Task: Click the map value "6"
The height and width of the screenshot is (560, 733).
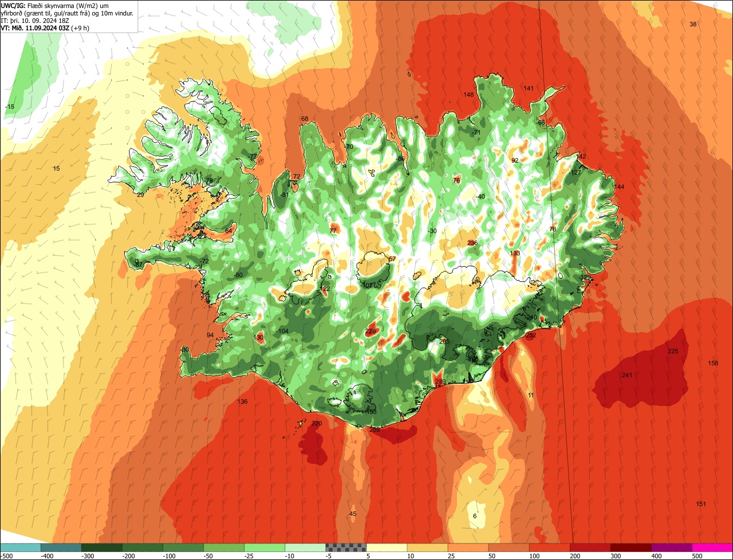Action: click(x=475, y=516)
